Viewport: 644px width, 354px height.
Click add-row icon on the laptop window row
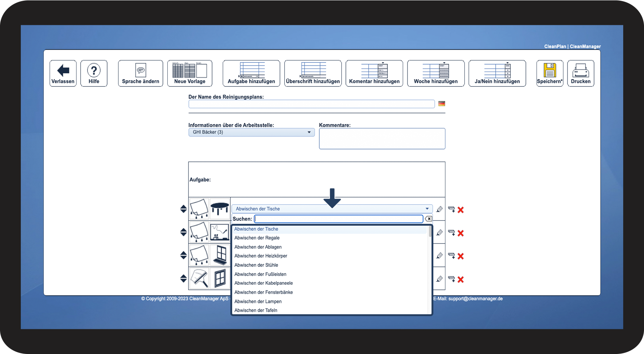452,256
